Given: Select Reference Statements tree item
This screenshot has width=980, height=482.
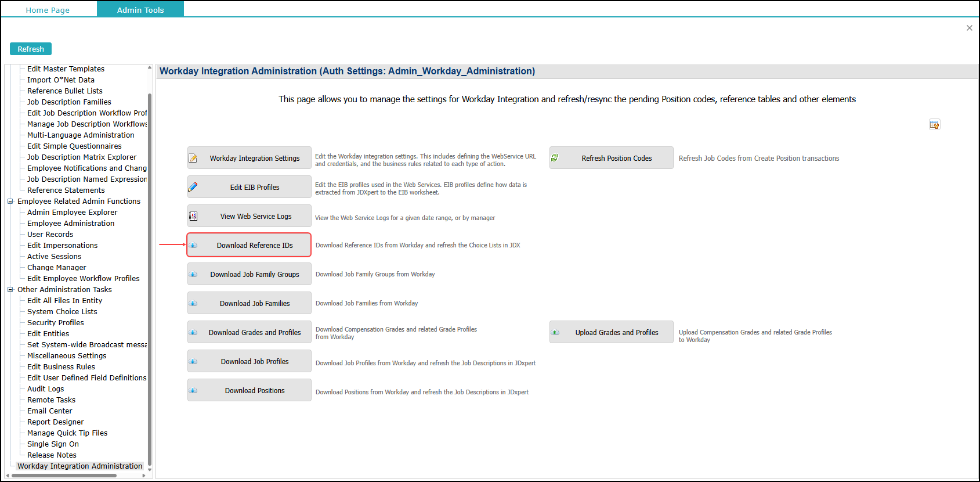Looking at the screenshot, I should 66,190.
